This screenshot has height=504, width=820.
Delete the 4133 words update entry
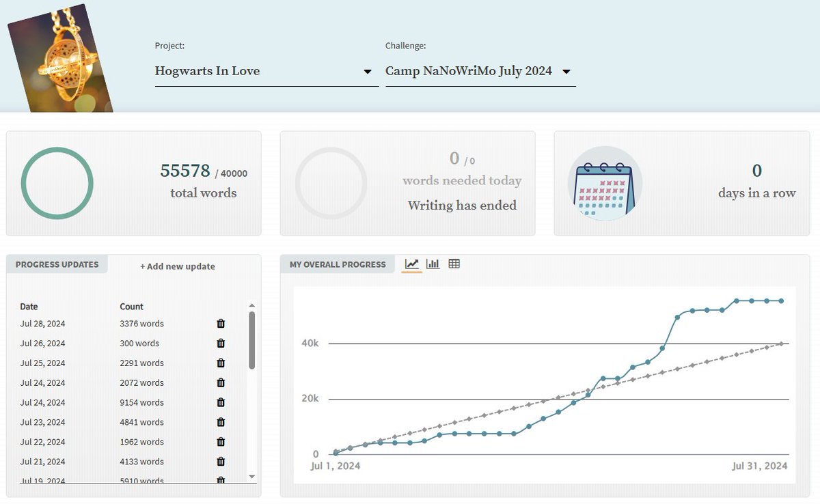point(221,462)
